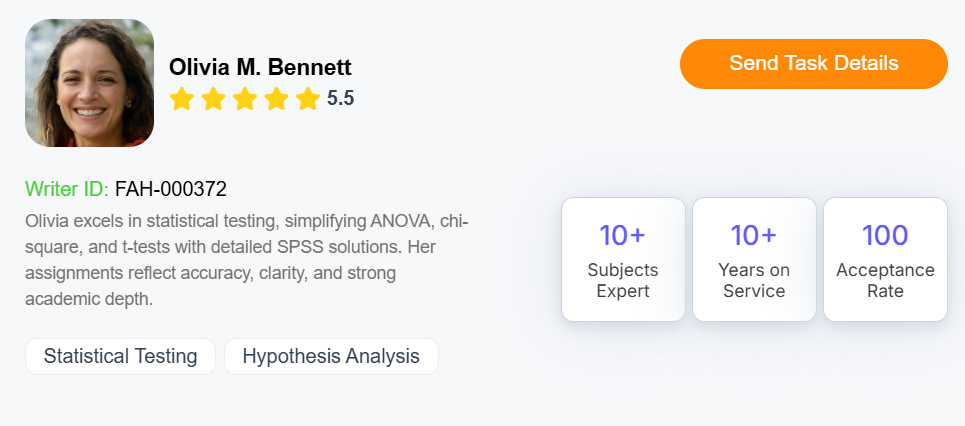Click the 5.5 rating score

(341, 99)
